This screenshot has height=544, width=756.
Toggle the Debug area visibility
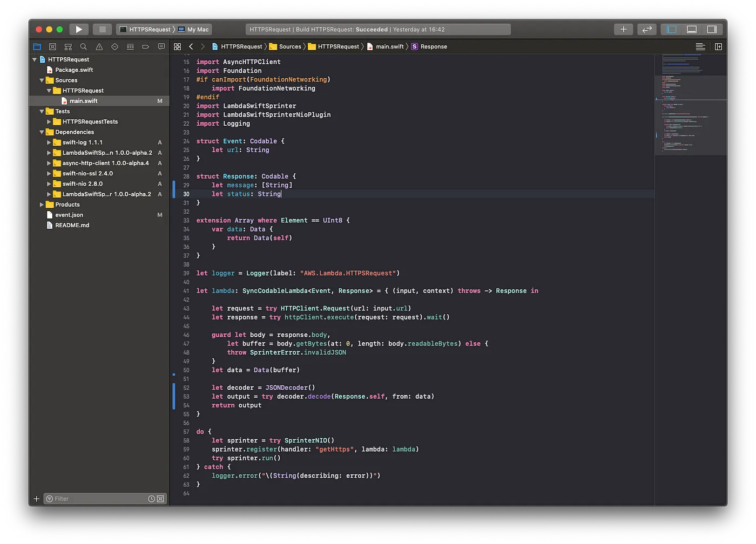tap(691, 29)
